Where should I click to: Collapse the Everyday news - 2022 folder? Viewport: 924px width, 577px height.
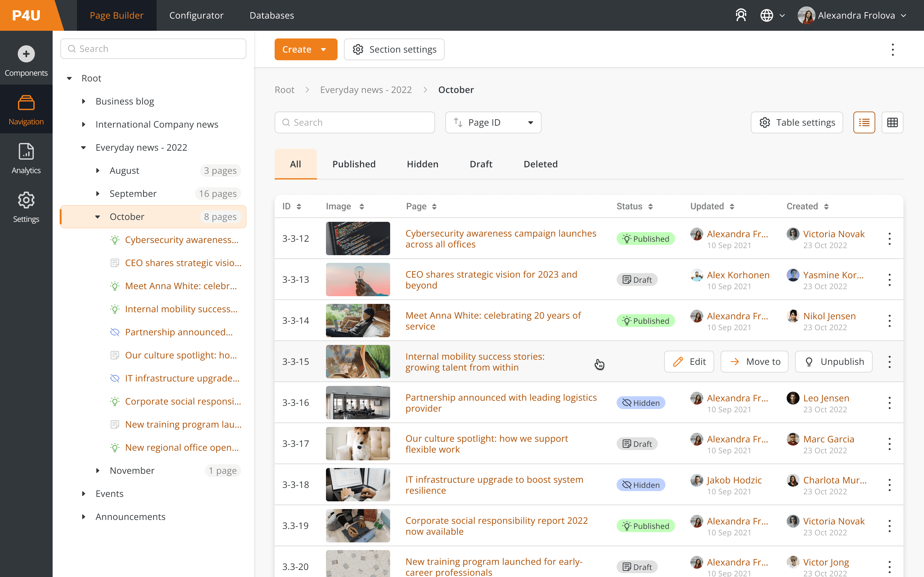click(84, 148)
